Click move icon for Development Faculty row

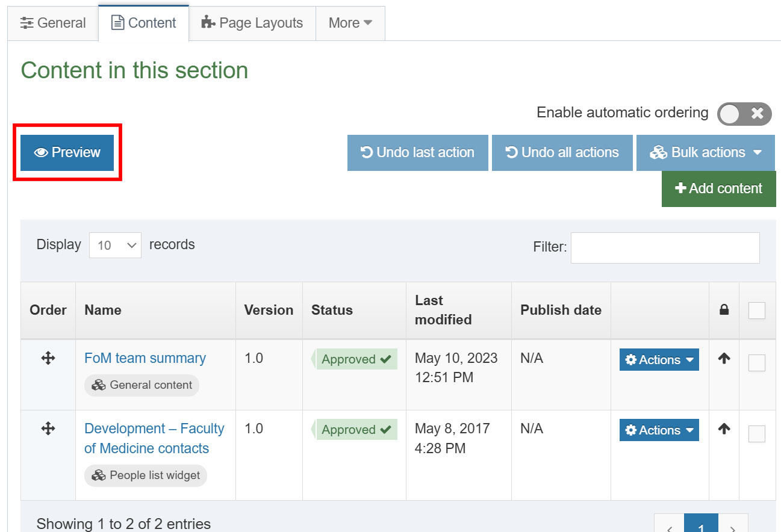click(48, 428)
